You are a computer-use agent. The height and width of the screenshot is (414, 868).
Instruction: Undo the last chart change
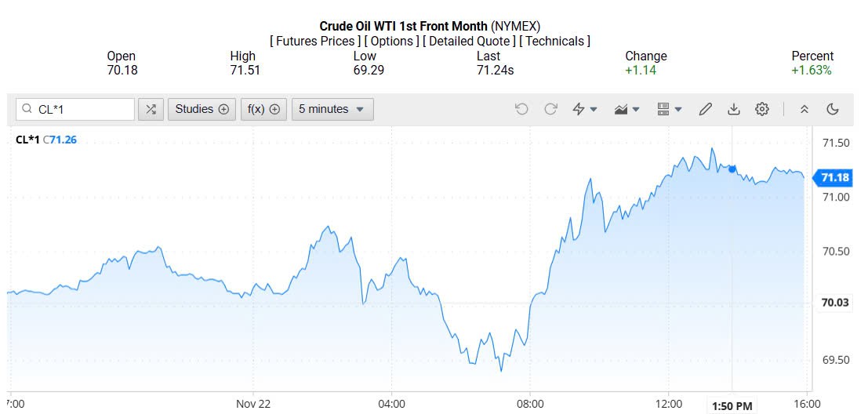click(x=521, y=110)
